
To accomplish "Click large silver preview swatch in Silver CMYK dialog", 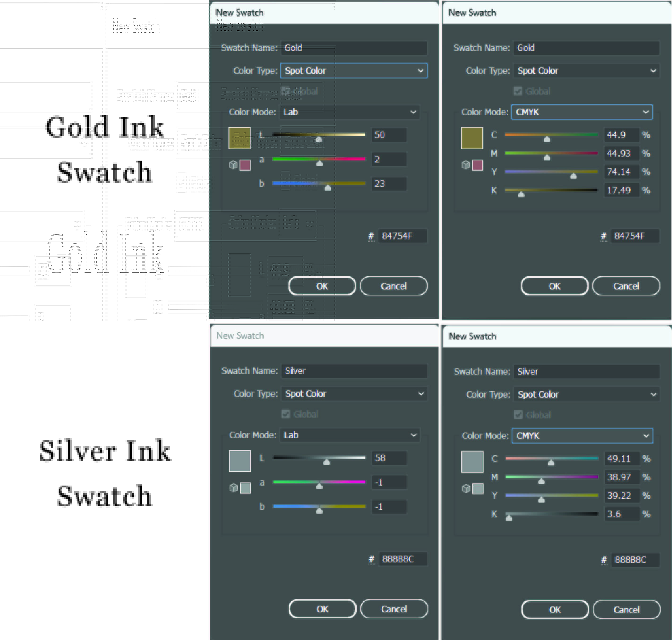I will click(x=472, y=461).
